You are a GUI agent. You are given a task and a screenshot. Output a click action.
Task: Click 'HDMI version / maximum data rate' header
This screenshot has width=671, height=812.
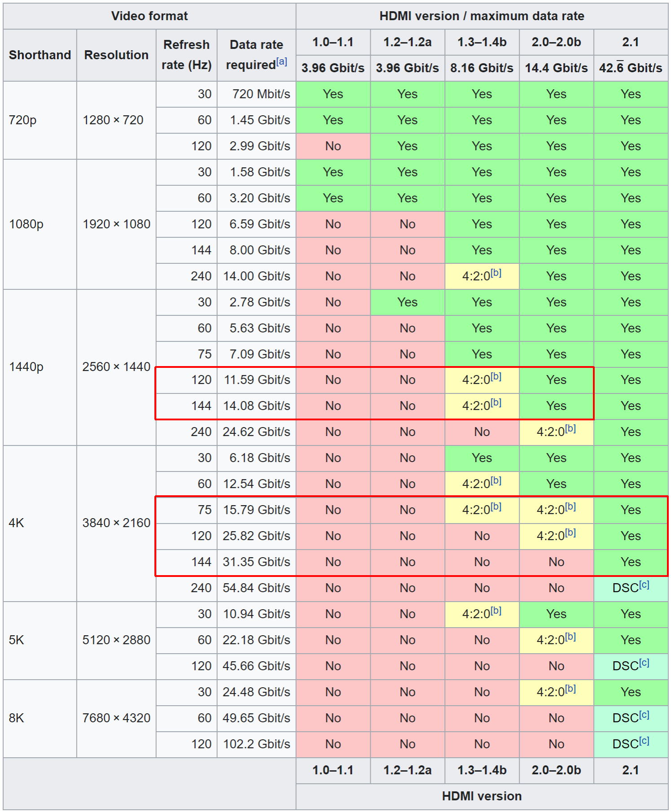482,16
